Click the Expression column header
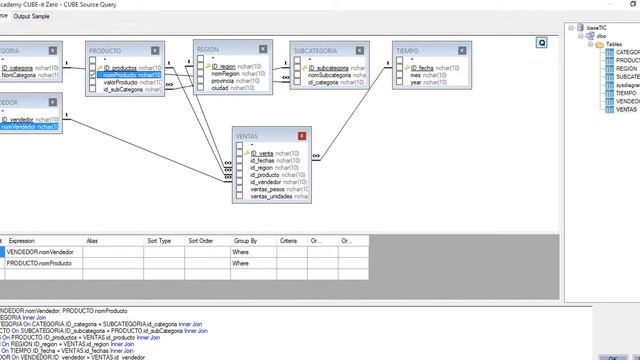640x360 pixels. coord(44,241)
